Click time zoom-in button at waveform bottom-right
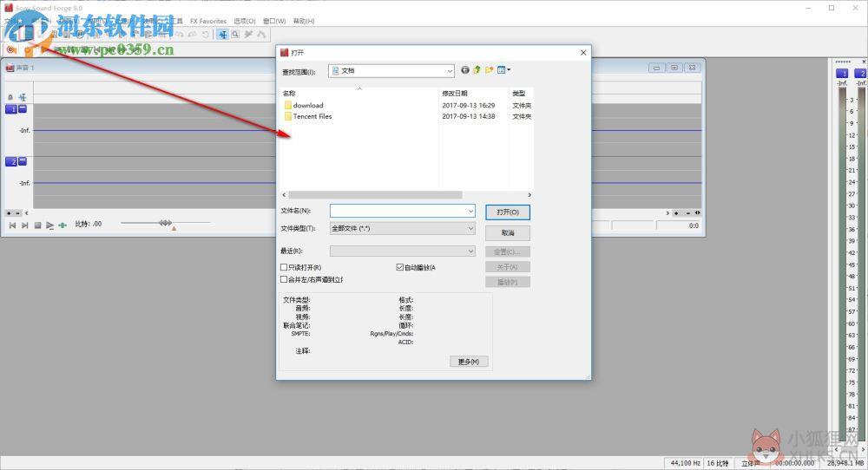The width and height of the screenshot is (868, 470). [676, 212]
